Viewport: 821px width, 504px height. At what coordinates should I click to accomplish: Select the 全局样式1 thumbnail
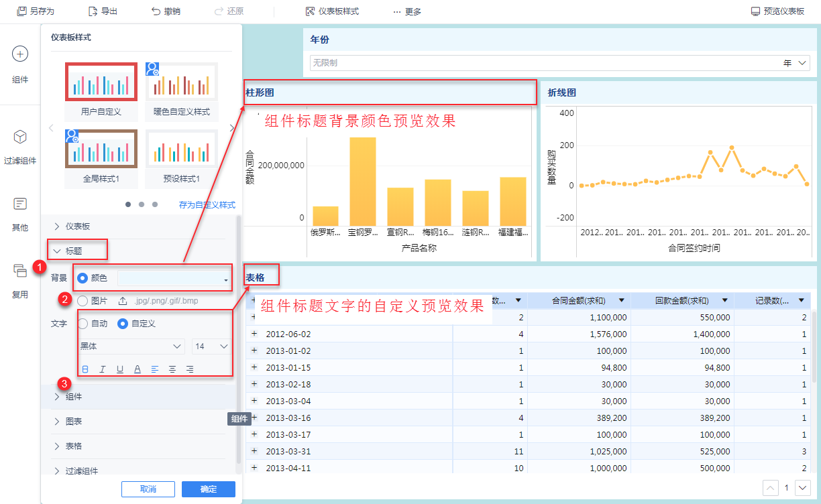tap(101, 149)
